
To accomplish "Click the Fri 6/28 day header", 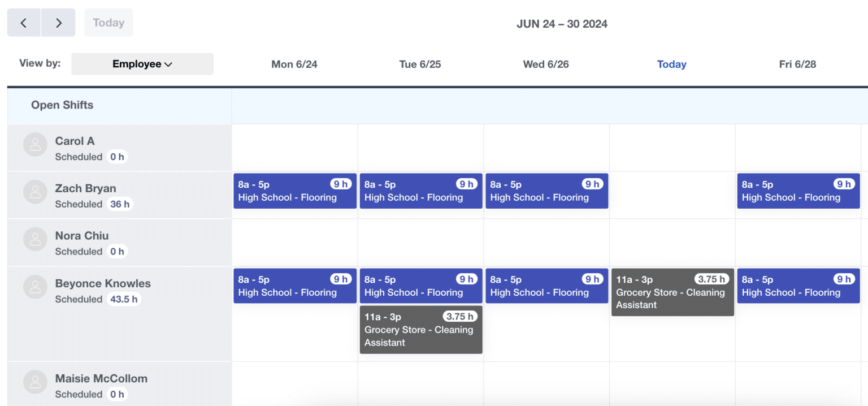I will pyautogui.click(x=797, y=64).
